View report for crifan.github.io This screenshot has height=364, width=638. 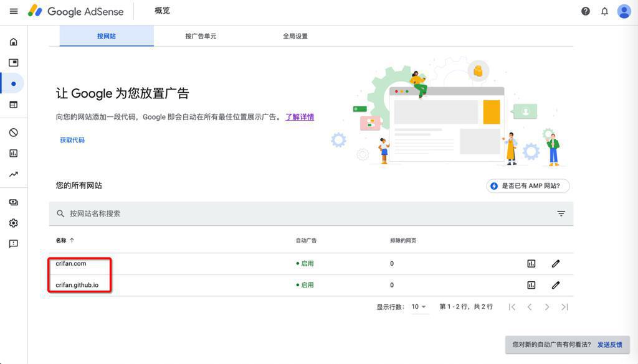point(531,285)
